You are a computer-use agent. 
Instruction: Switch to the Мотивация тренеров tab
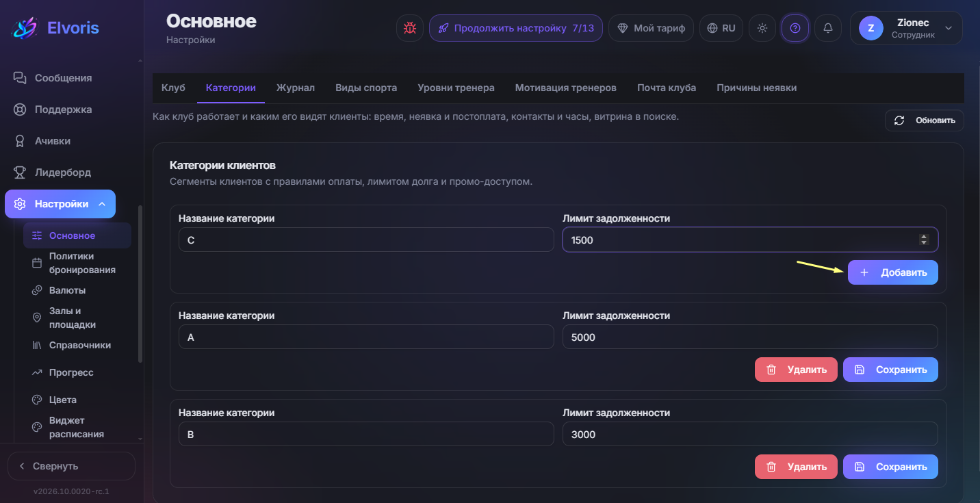(x=566, y=88)
